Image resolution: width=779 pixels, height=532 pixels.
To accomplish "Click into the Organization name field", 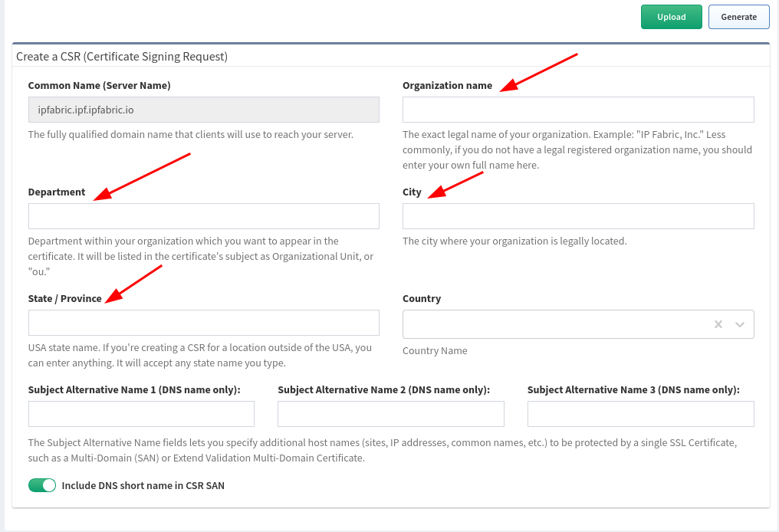I will (578, 110).
